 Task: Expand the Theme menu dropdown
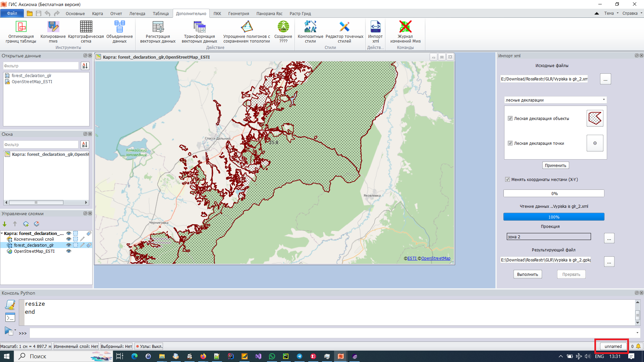[611, 13]
